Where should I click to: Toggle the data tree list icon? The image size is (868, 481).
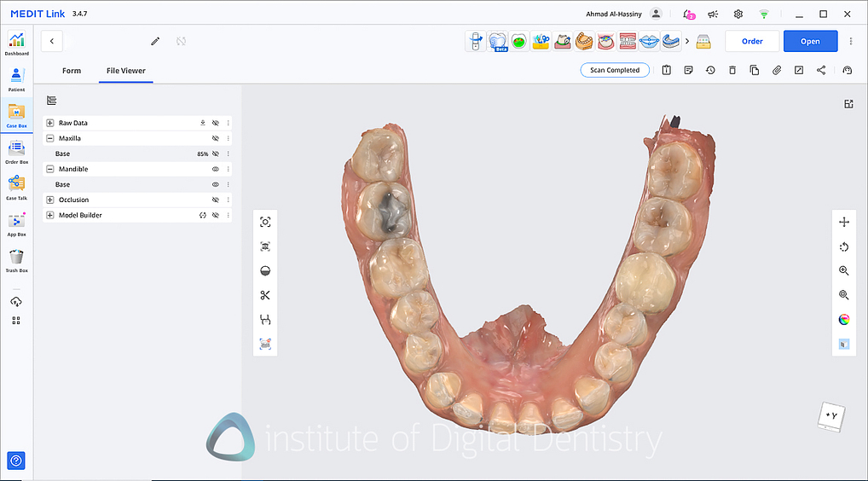(x=51, y=100)
